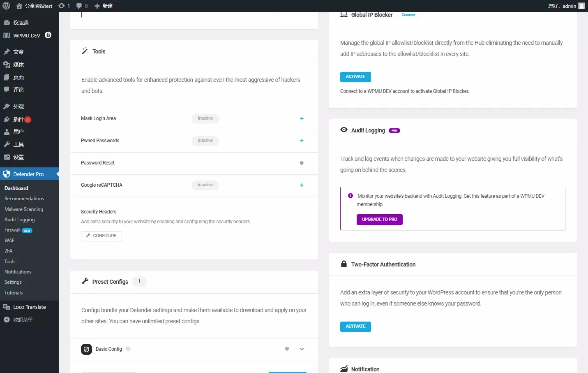Click the info icon in upgrade notice

[x=350, y=196]
